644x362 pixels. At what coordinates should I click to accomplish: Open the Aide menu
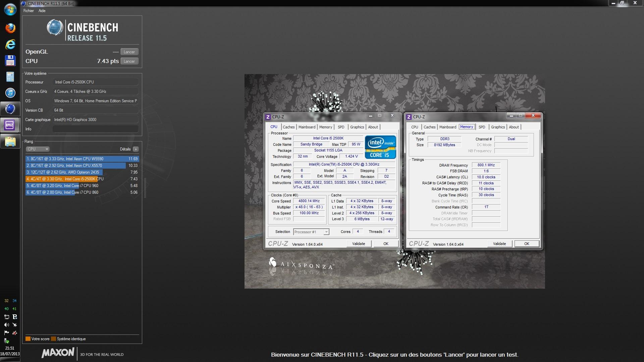42,11
